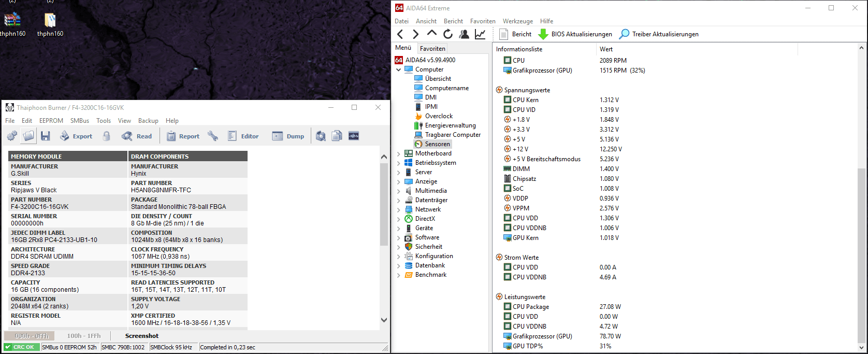Click the floppy disk save icon in Thaiphoon Burner
868x354 pixels.
pos(46,136)
